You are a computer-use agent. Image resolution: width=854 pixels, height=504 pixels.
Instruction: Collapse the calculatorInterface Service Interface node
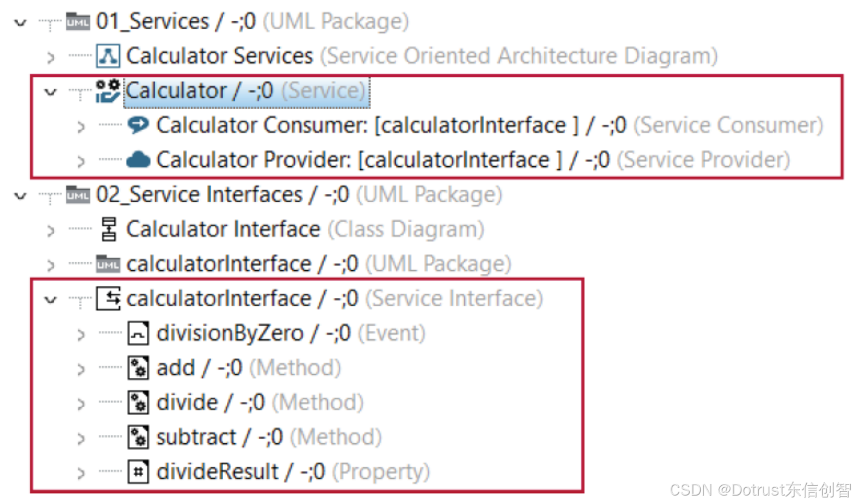pyautogui.click(x=50, y=299)
